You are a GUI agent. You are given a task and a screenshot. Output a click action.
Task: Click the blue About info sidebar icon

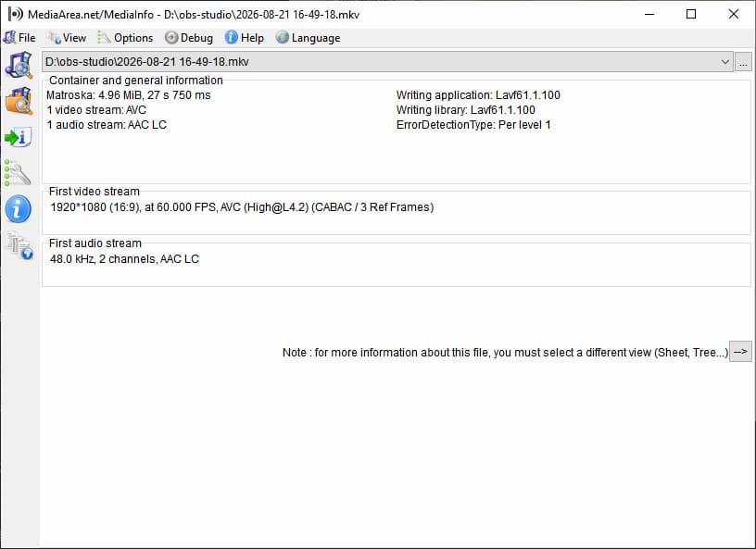click(19, 209)
